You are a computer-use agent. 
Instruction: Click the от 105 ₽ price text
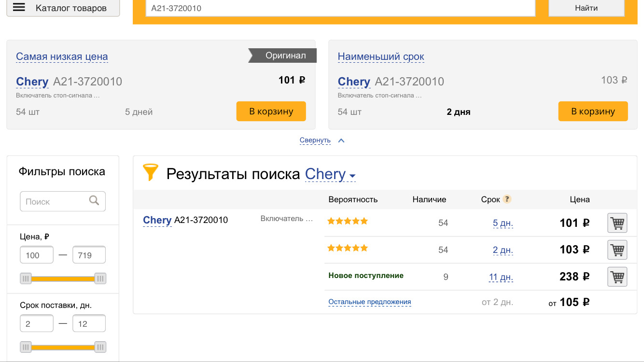(569, 302)
